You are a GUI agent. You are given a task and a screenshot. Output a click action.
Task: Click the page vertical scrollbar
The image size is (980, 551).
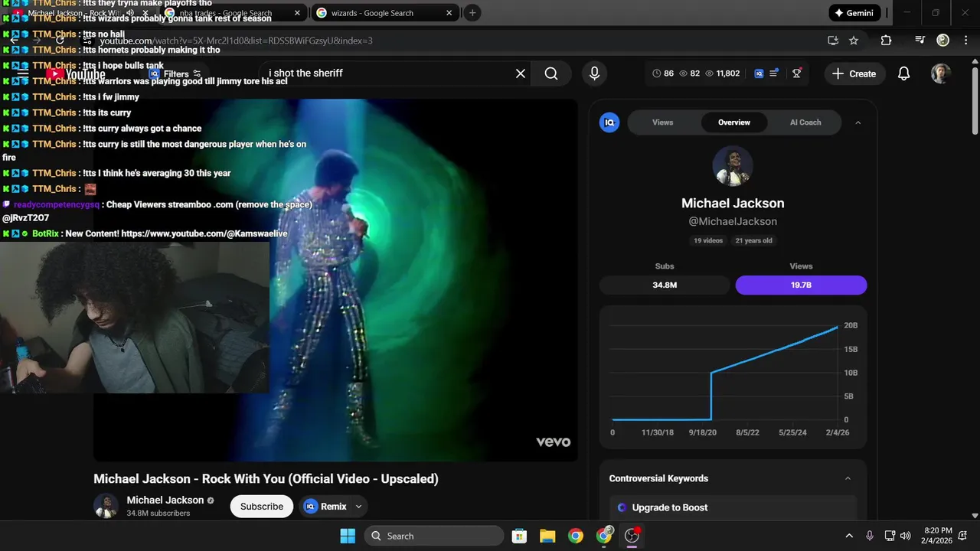(975, 99)
